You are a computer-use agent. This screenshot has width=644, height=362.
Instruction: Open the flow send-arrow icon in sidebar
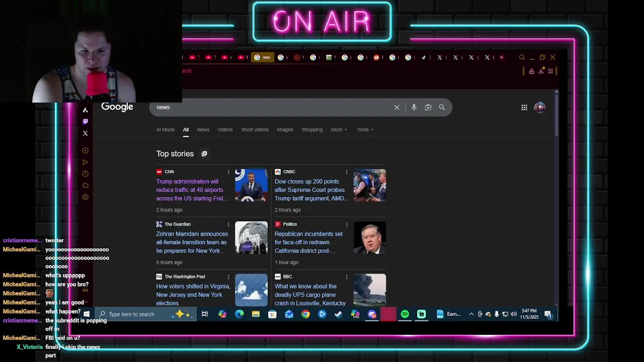[85, 162]
